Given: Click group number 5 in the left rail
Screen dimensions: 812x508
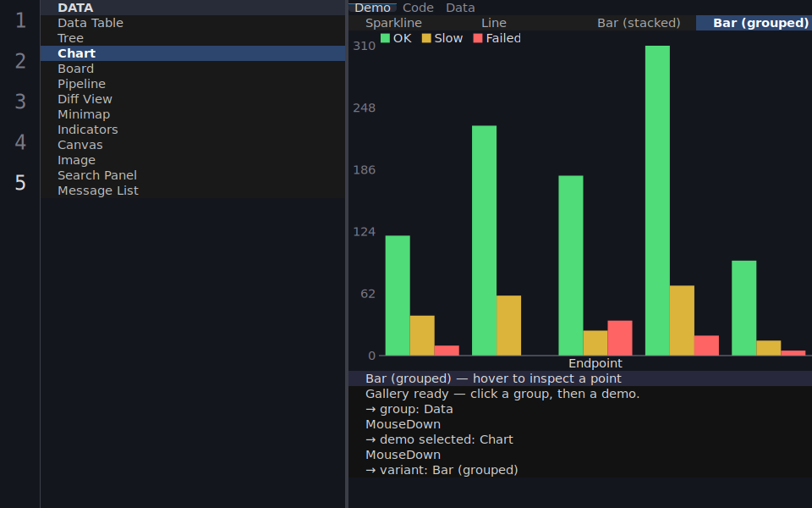Looking at the screenshot, I should click(20, 183).
